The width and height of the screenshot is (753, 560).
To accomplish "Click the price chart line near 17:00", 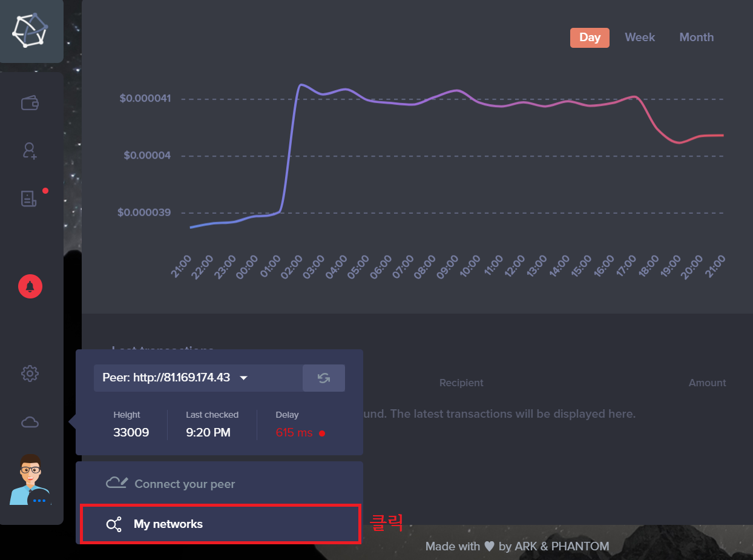I will [633, 96].
